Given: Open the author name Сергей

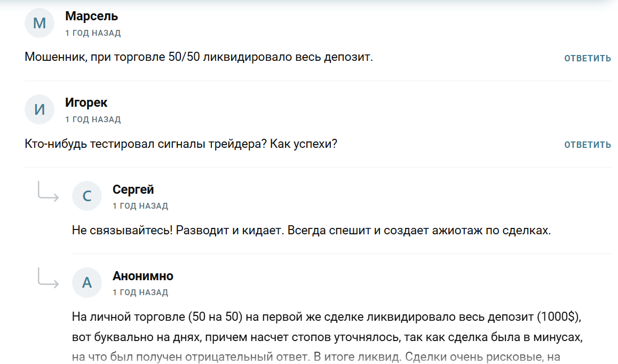Looking at the screenshot, I should (x=133, y=189).
